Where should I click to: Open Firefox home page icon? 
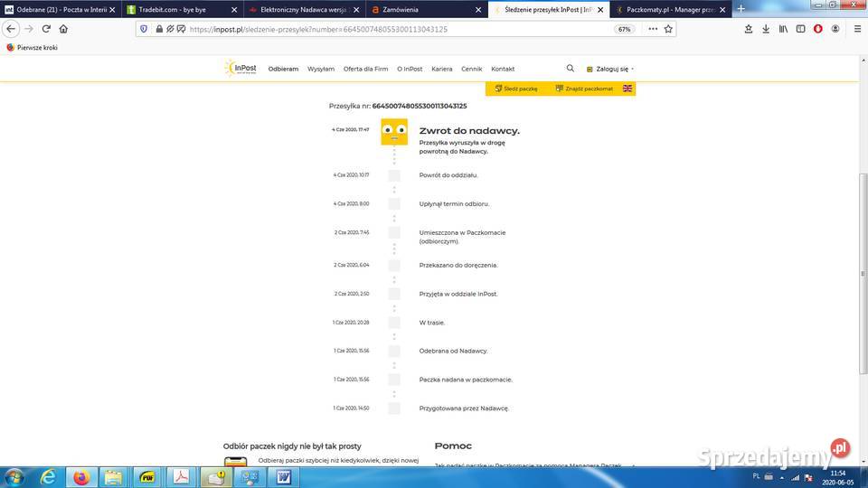click(x=63, y=29)
